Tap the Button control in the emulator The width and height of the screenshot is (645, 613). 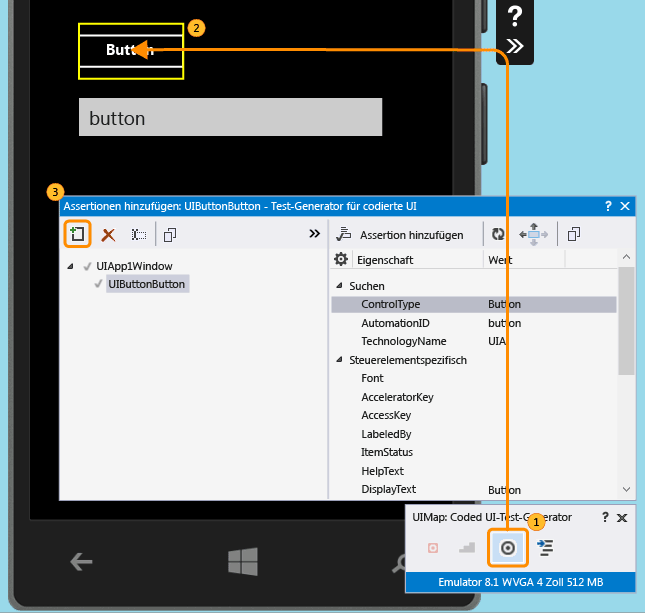point(131,51)
